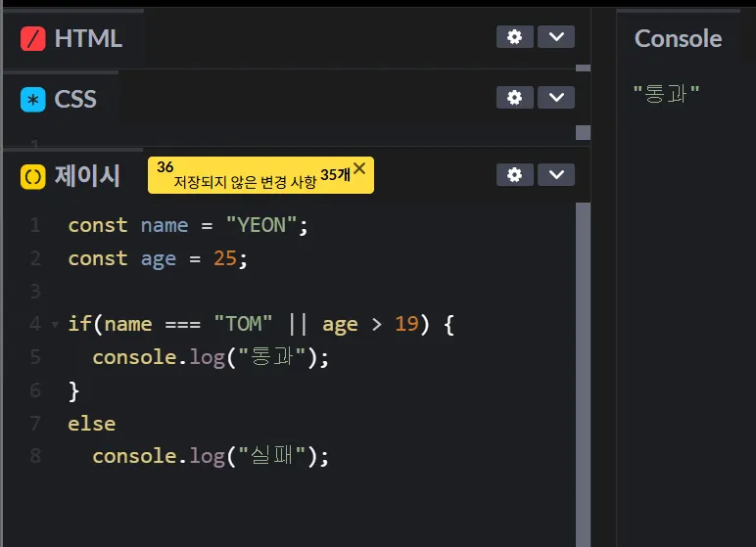Click the "TOM" string on line 4
This screenshot has height=547, width=756.
click(243, 323)
